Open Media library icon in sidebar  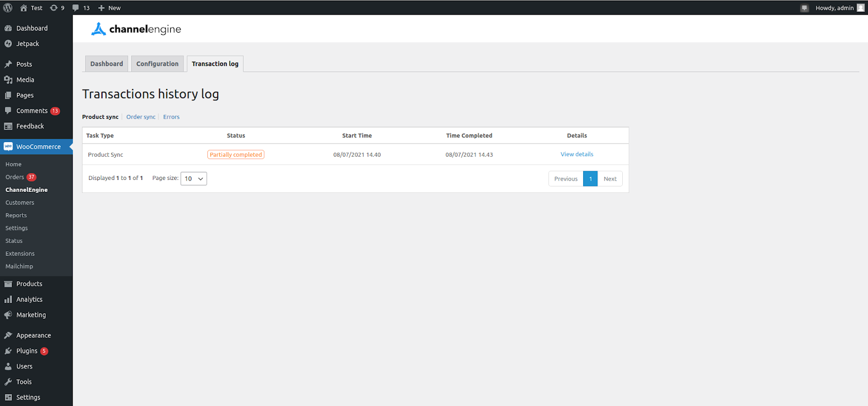[x=8, y=80]
